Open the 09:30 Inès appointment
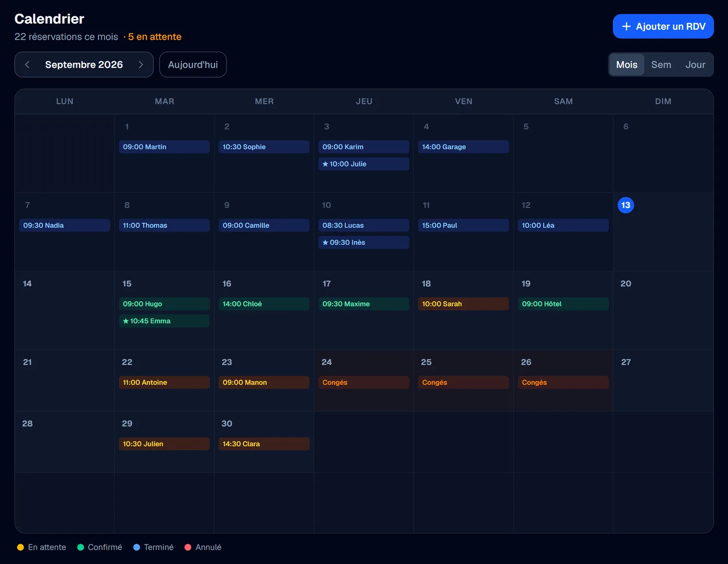 (364, 243)
